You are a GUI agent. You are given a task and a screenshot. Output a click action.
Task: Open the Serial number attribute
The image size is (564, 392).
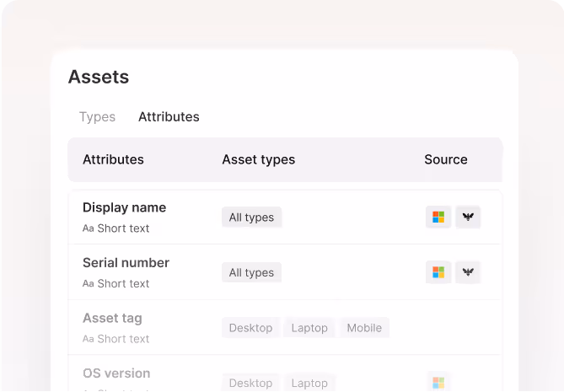pos(126,263)
